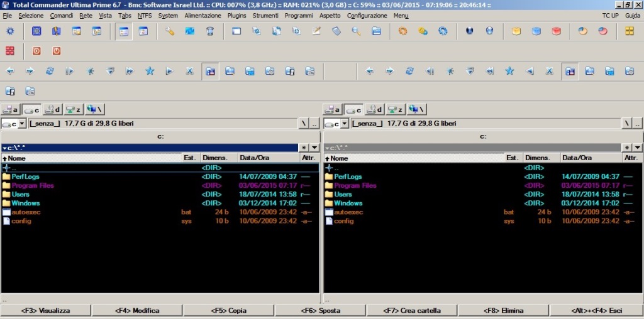The image size is (644, 319).
Task: Open right panel directory hotlist asterisk button
Action: (x=627, y=148)
